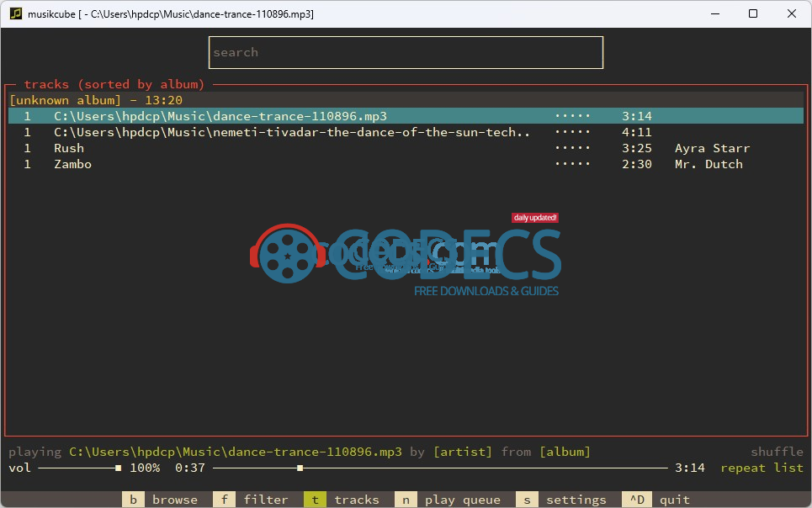The image size is (812, 508).
Task: Click the musikcube app icon in title bar
Action: (x=16, y=13)
